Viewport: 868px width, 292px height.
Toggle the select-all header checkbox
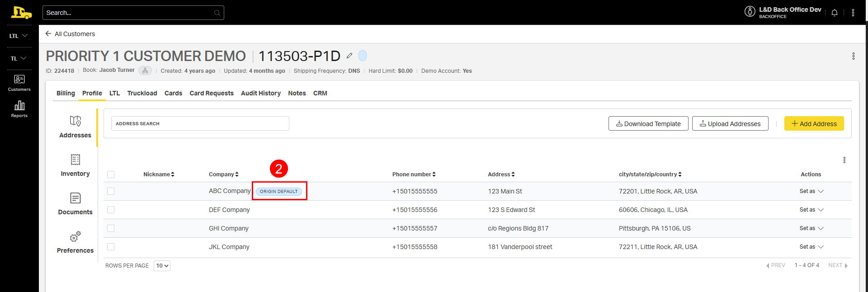click(x=111, y=174)
